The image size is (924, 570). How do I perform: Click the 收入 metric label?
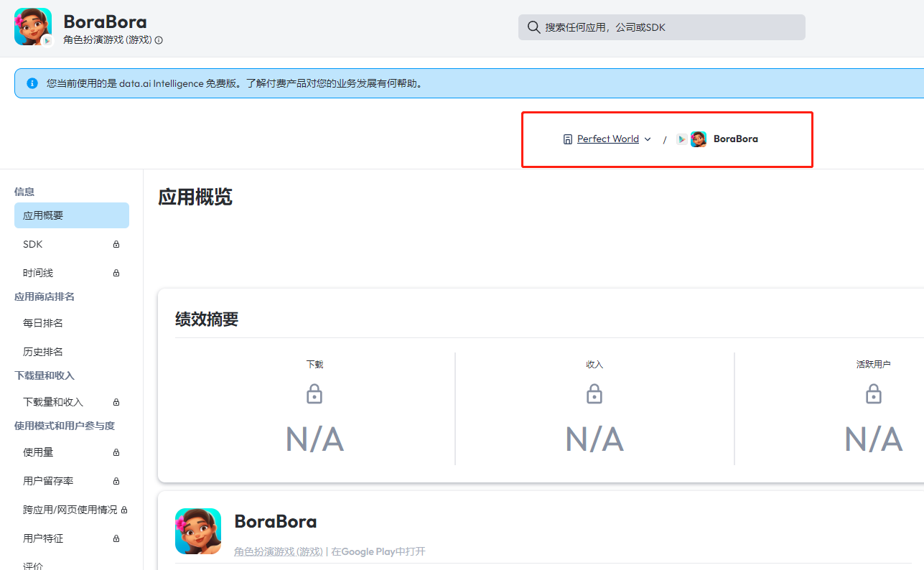coord(594,365)
